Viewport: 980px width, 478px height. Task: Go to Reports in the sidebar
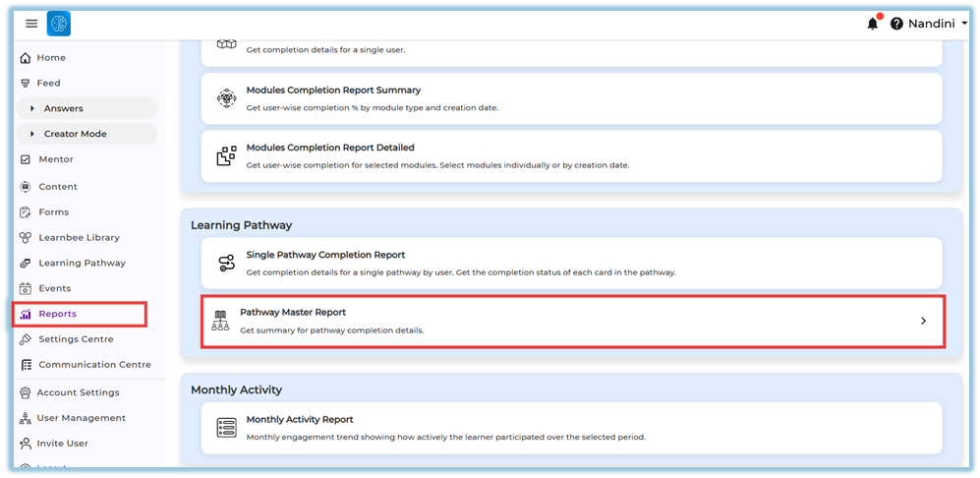click(57, 314)
